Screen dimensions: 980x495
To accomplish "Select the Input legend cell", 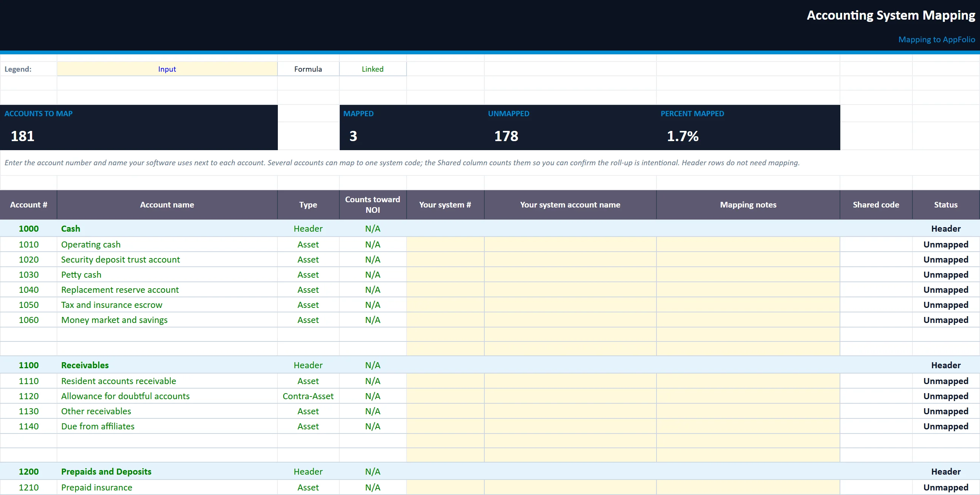I will (167, 69).
